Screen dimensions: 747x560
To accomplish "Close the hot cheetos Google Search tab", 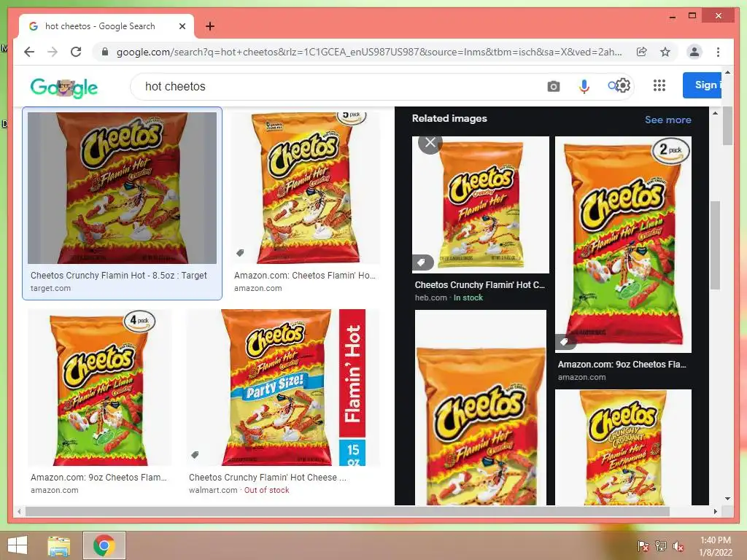I will 182,26.
